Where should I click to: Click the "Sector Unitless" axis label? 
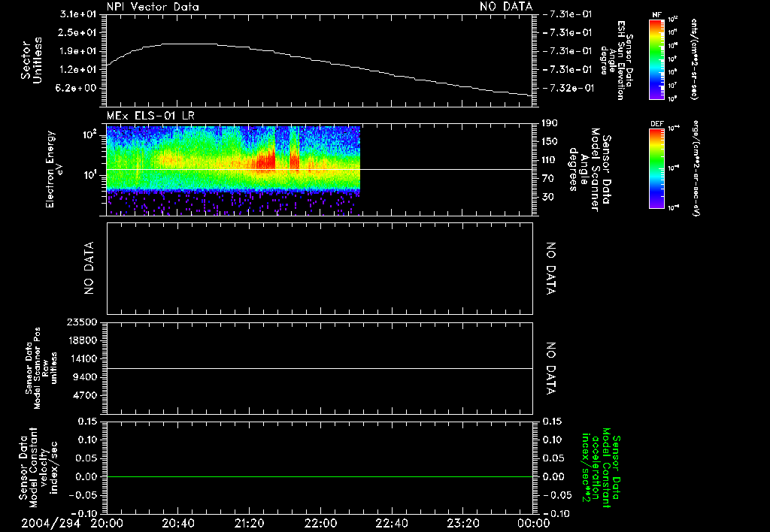pos(32,60)
